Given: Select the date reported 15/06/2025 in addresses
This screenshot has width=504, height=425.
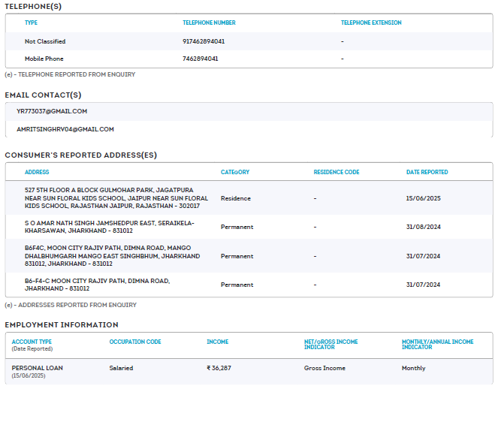Looking at the screenshot, I should coord(423,198).
